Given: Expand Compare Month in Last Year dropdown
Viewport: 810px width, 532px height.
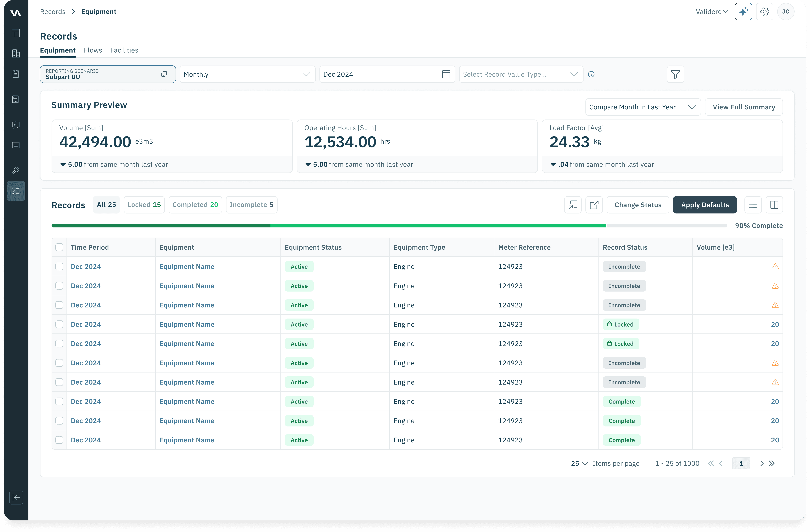Looking at the screenshot, I should [x=642, y=107].
